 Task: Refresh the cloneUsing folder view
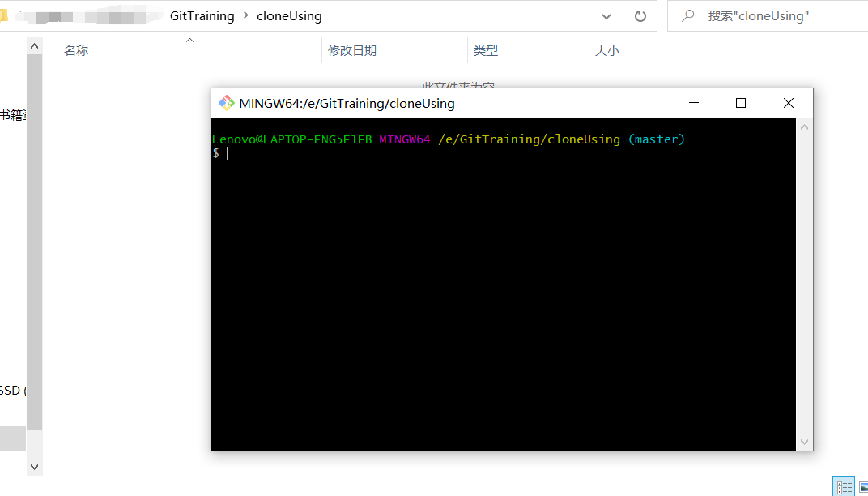[x=640, y=16]
